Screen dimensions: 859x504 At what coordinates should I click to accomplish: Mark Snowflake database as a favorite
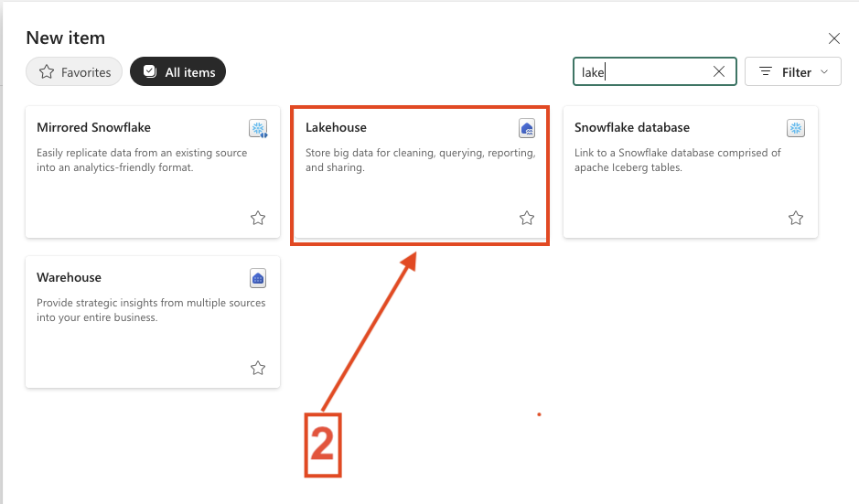(x=796, y=218)
